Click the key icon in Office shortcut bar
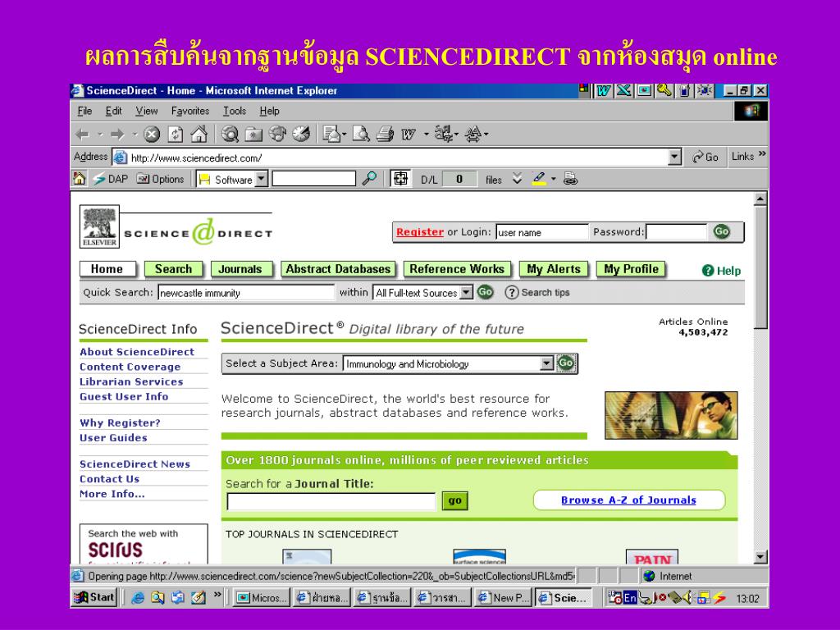The width and height of the screenshot is (840, 630). [x=664, y=90]
